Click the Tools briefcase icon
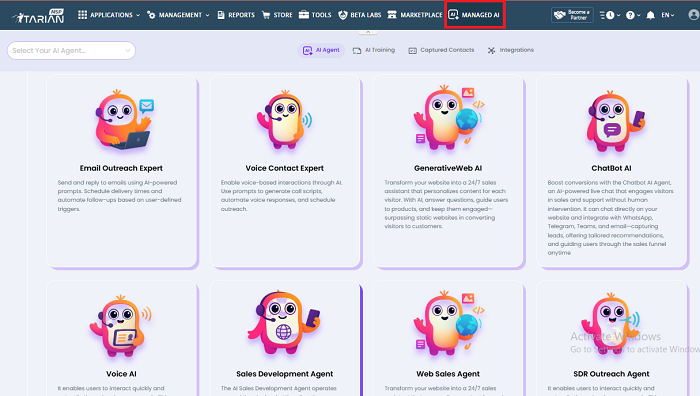Image resolution: width=700 pixels, height=396 pixels. (x=304, y=15)
